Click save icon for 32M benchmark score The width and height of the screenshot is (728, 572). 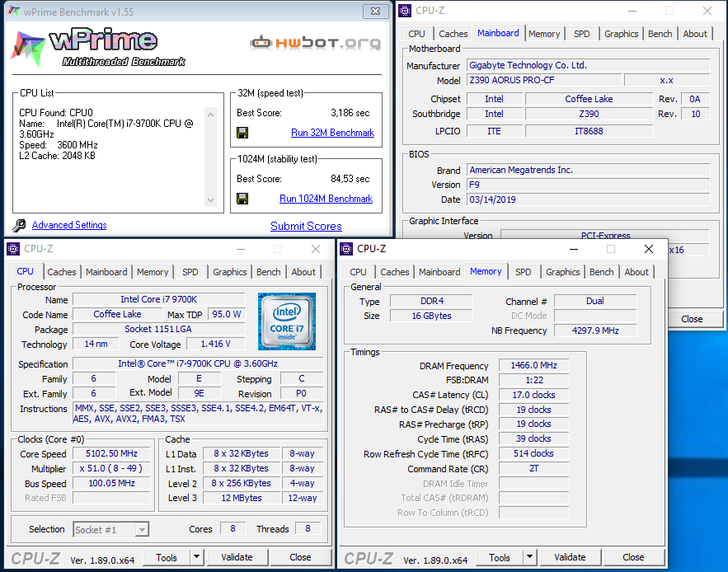(242, 133)
